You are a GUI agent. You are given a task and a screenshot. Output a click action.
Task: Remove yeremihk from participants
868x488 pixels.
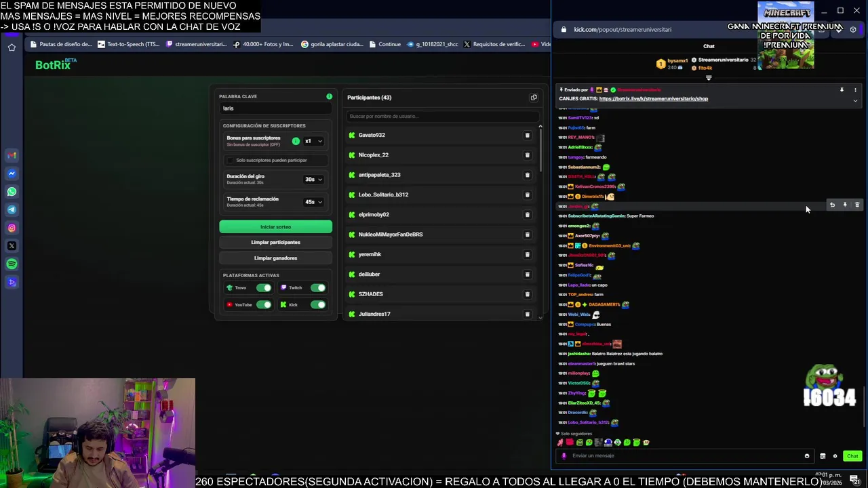pos(527,254)
